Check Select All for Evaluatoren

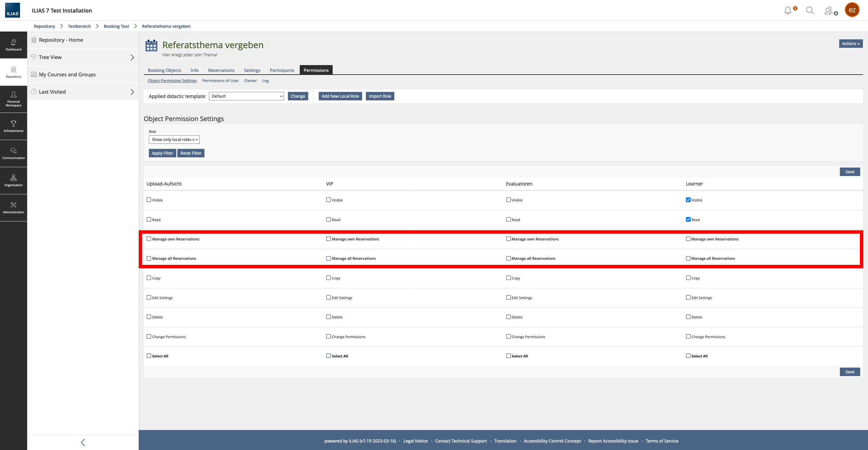[x=509, y=356]
